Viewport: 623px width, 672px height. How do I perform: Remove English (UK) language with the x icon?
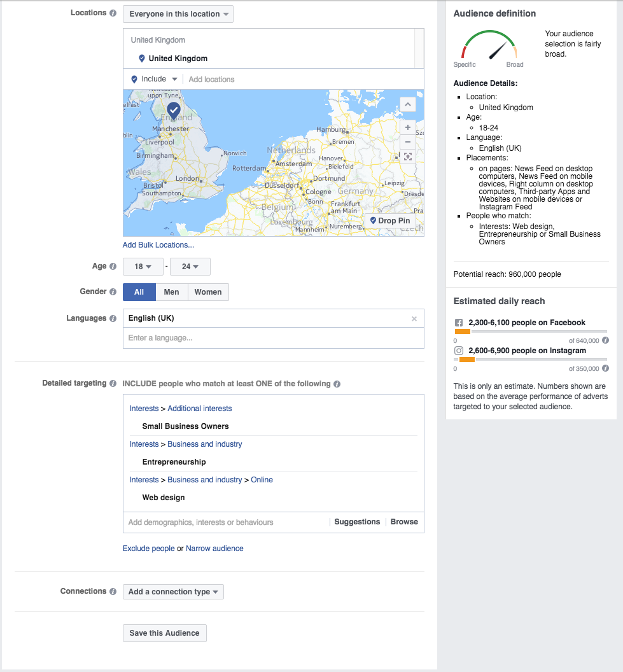tap(414, 319)
